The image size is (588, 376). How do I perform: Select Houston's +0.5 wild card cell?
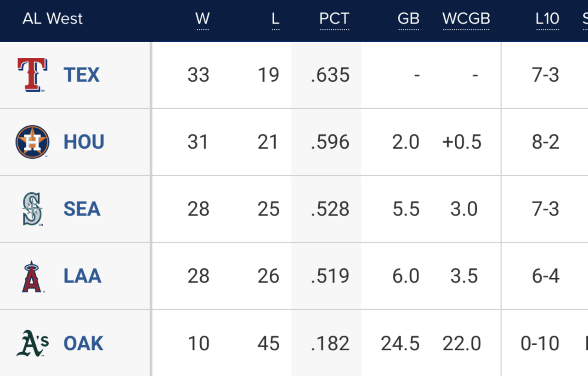pyautogui.click(x=462, y=142)
